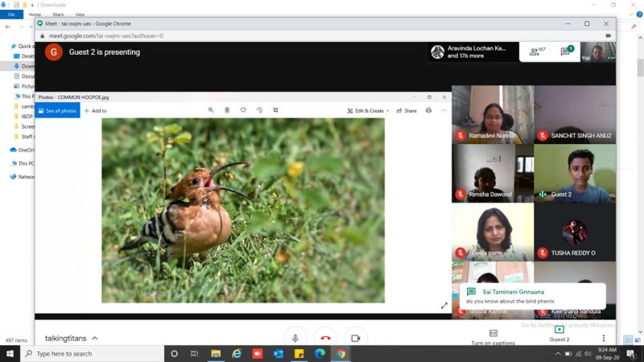The height and width of the screenshot is (362, 644).
Task: Open the Edit & Create dropdown
Action: (368, 110)
